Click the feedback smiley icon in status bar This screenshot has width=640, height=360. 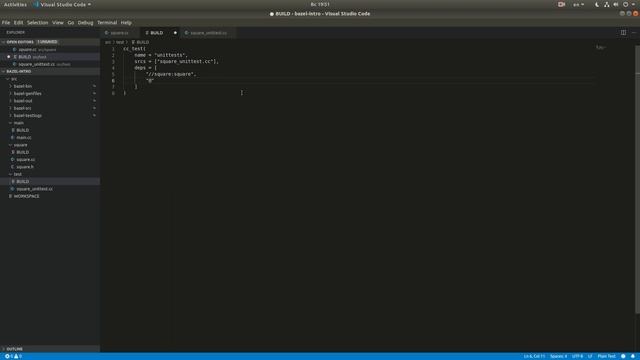pyautogui.click(x=623, y=356)
